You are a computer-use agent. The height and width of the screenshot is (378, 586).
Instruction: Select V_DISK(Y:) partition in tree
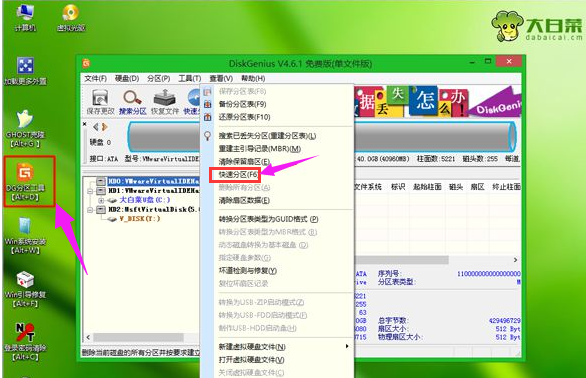(140, 219)
